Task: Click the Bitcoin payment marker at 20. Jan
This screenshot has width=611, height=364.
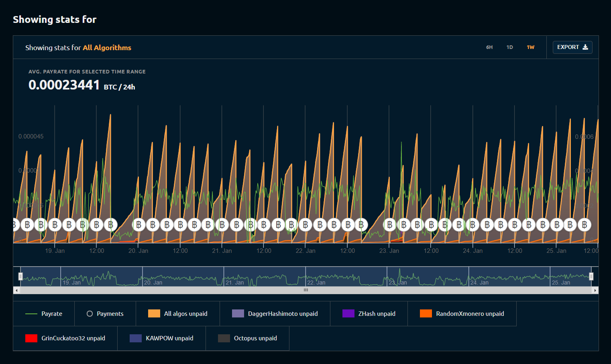Action: point(138,225)
